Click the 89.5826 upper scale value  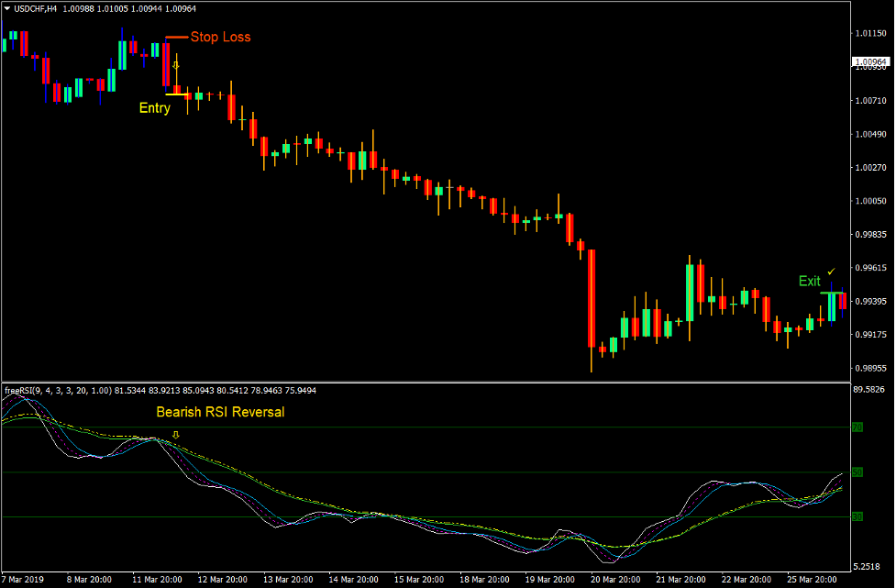pos(868,390)
